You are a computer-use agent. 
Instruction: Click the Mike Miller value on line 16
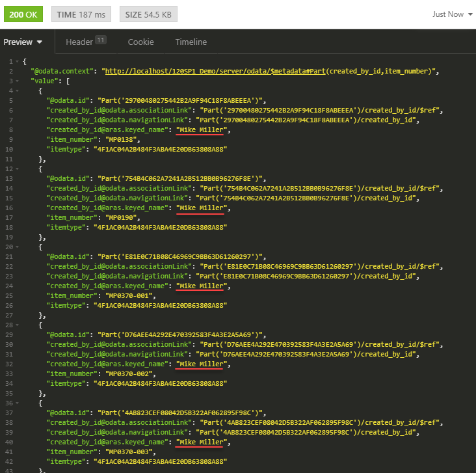[x=200, y=208]
